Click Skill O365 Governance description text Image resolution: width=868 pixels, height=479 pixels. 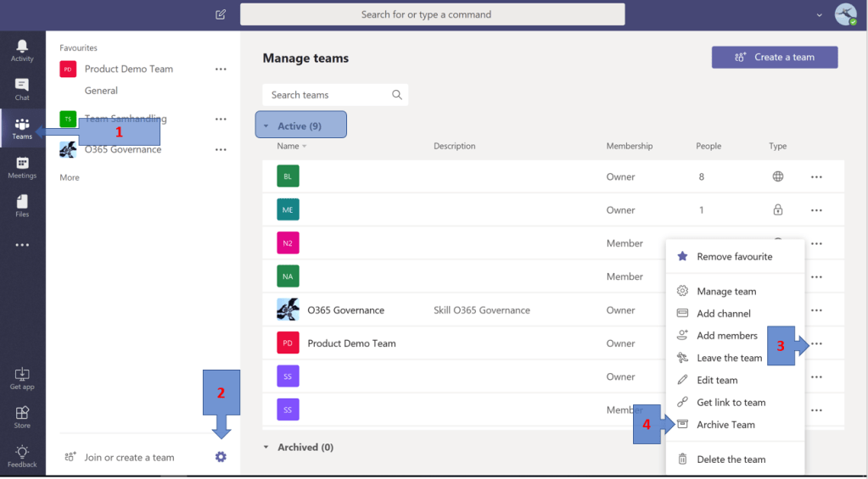[482, 310]
